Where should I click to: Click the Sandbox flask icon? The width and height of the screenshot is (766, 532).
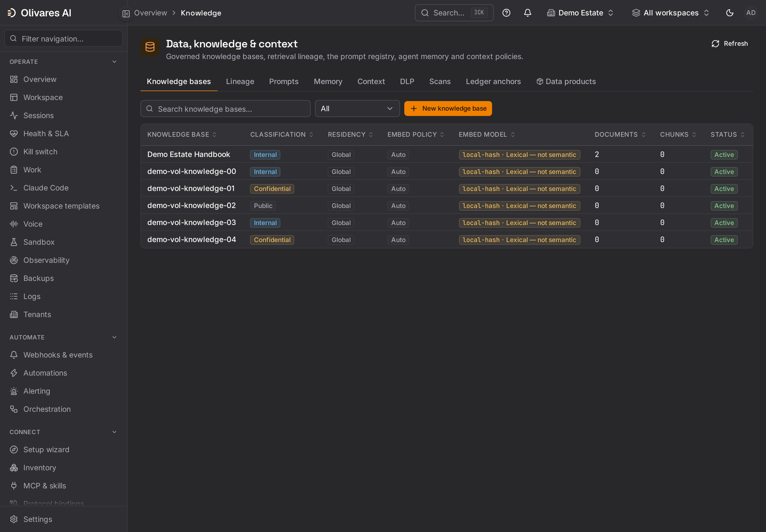click(14, 242)
